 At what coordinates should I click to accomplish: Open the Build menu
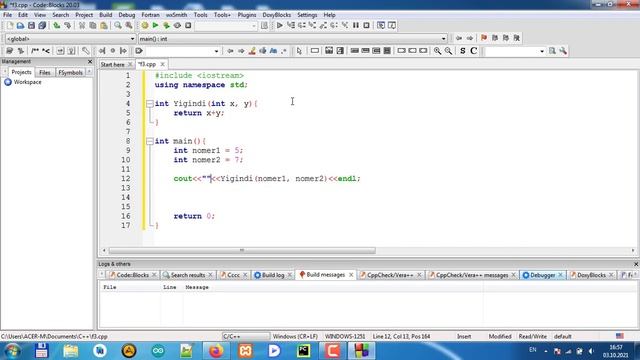click(x=106, y=15)
